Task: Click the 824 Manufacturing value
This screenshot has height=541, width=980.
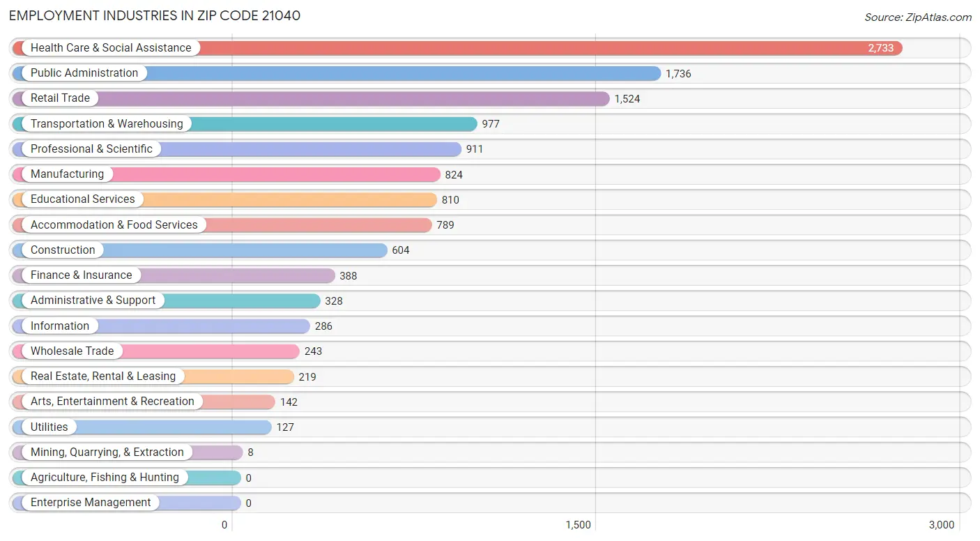Action: [x=454, y=175]
